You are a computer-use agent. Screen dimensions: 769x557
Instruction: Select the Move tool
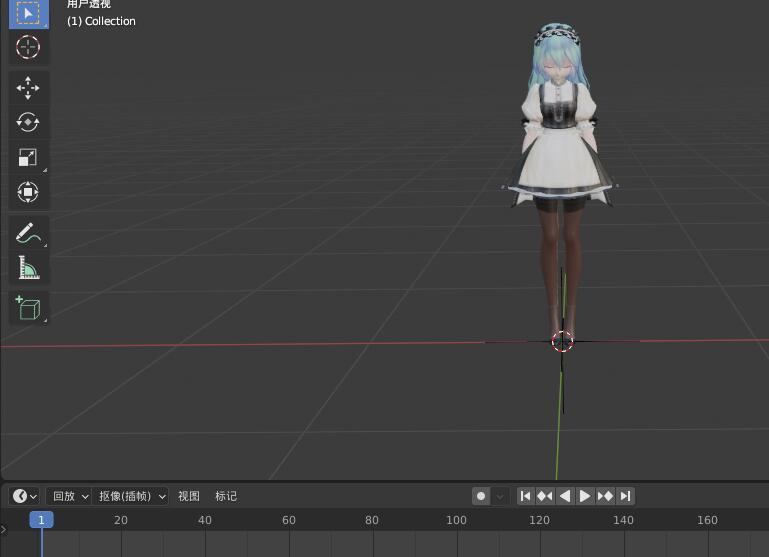tap(28, 88)
